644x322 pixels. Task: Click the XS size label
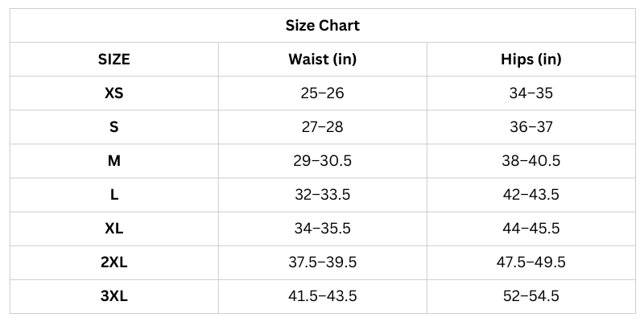click(x=114, y=93)
